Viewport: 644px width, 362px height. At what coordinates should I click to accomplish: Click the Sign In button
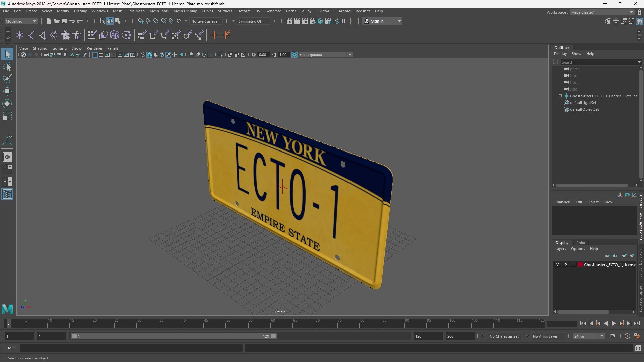coord(382,21)
